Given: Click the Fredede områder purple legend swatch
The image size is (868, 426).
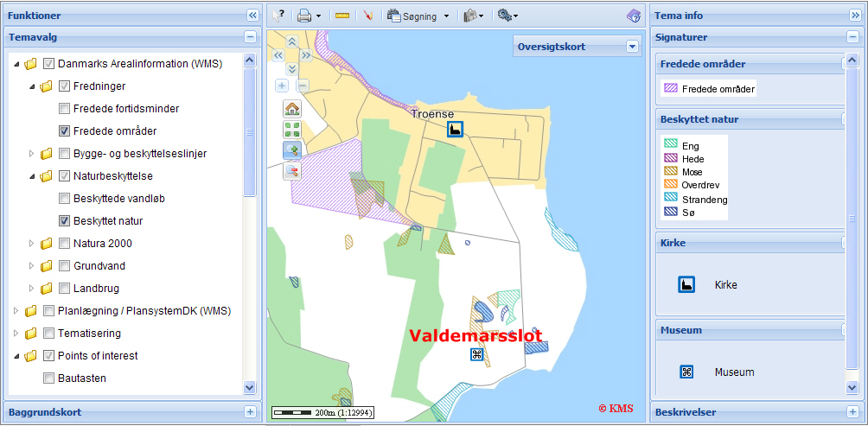Looking at the screenshot, I should coord(670,88).
